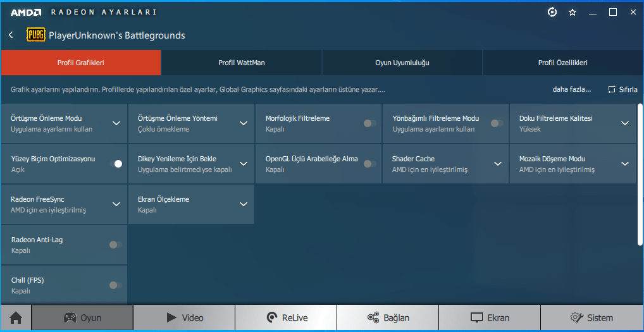This screenshot has width=644, height=332.
Task: Click the 'Açık' status under Yüzey Biçim
Action: pyautogui.click(x=18, y=169)
